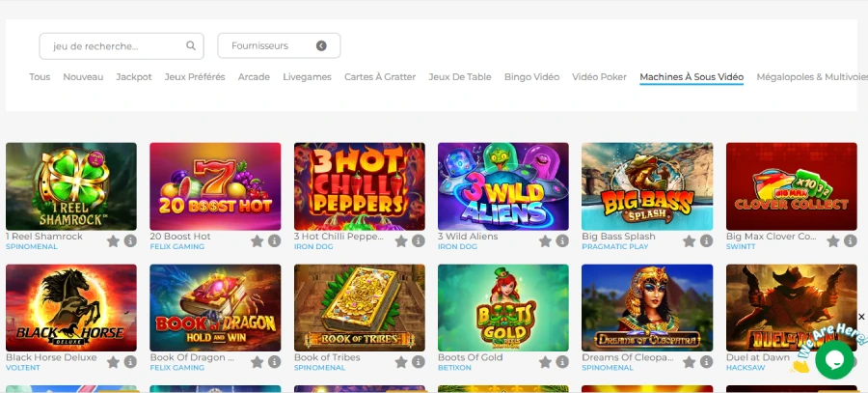
Task: Select the Nouveau category tab
Action: pos(83,77)
